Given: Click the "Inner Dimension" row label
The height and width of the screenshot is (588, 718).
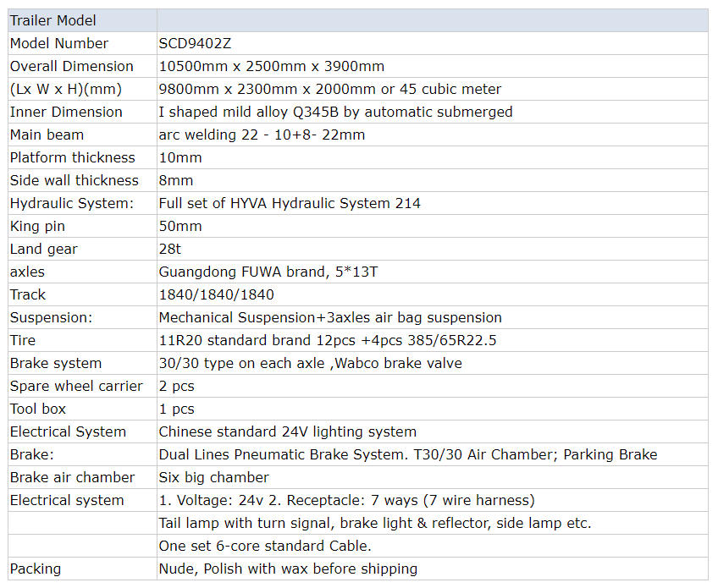Looking at the screenshot, I should (66, 112).
